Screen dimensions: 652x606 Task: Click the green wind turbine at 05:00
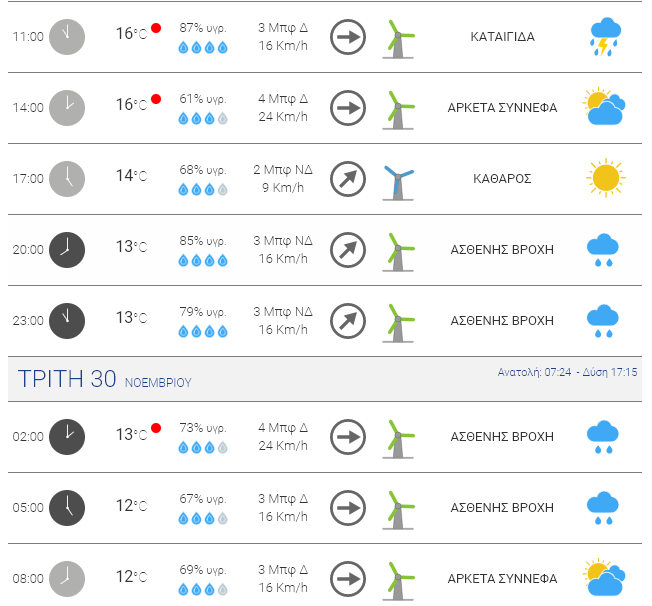point(398,510)
